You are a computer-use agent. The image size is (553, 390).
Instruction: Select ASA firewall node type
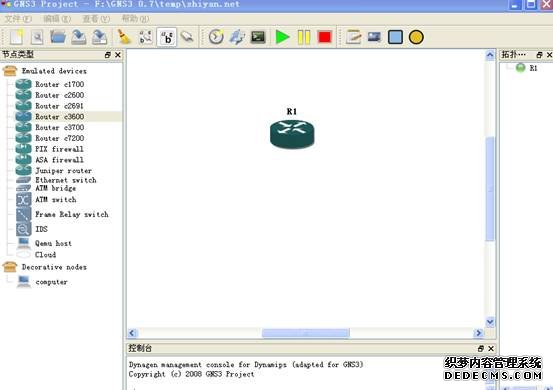(x=59, y=160)
